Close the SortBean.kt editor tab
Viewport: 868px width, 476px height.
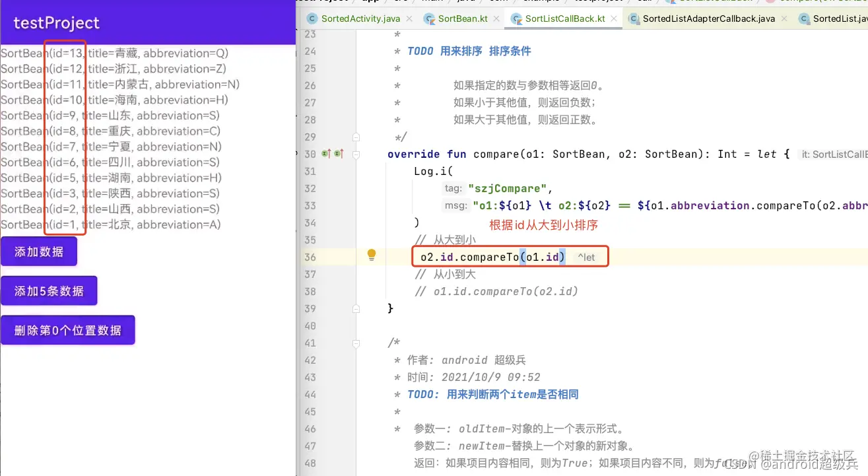496,18
